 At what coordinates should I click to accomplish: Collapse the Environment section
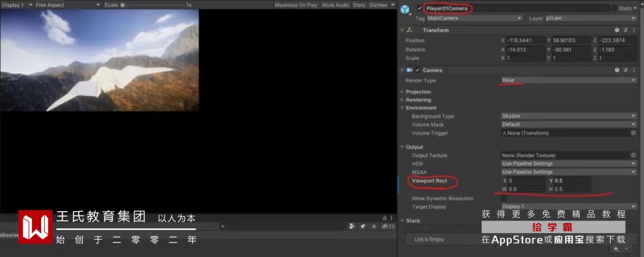(x=402, y=108)
